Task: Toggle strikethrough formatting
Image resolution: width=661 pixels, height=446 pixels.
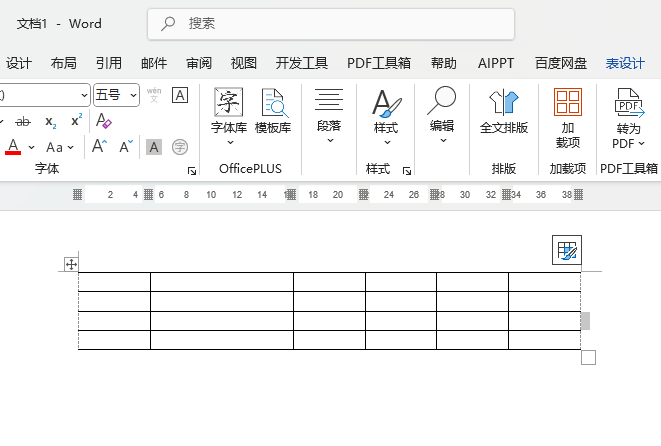Action: click(23, 122)
